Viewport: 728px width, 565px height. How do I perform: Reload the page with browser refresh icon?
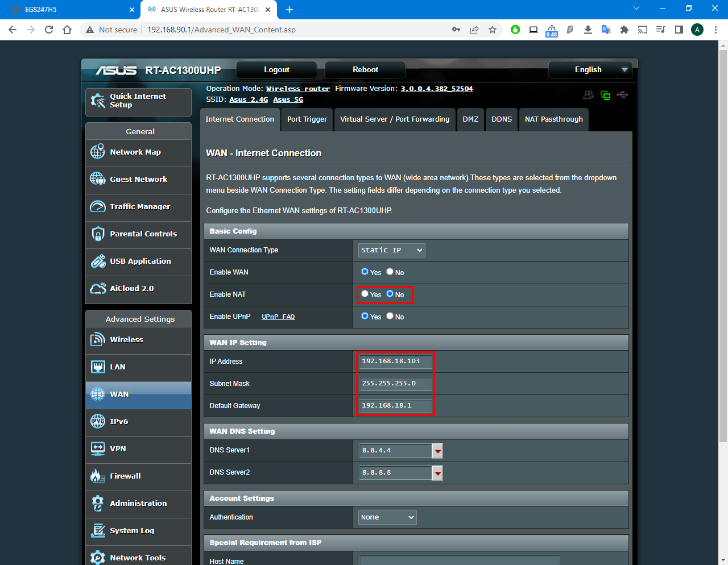tap(49, 30)
